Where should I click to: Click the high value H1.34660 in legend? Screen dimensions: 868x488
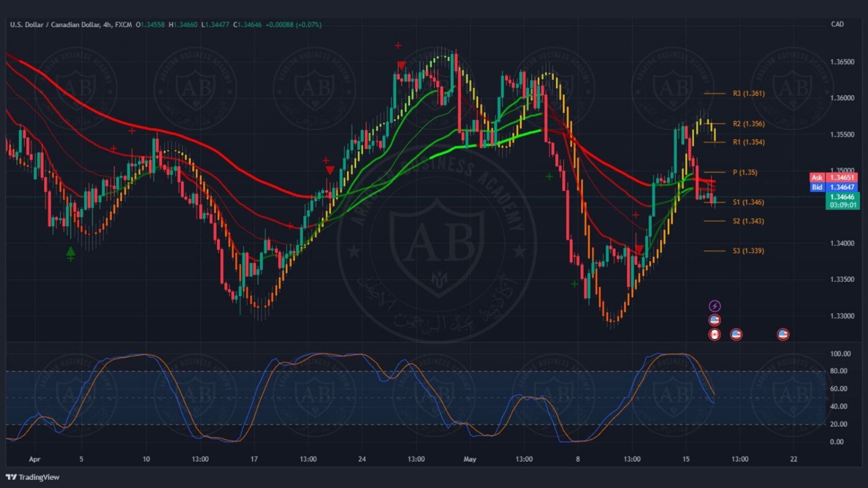(x=183, y=25)
